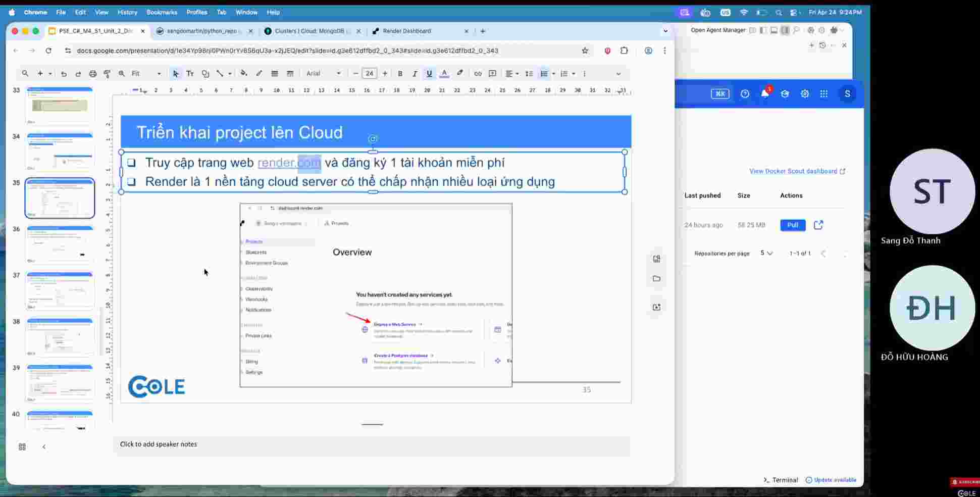Open the line type dropdown arrow
The width and height of the screenshot is (980, 497).
tap(230, 74)
